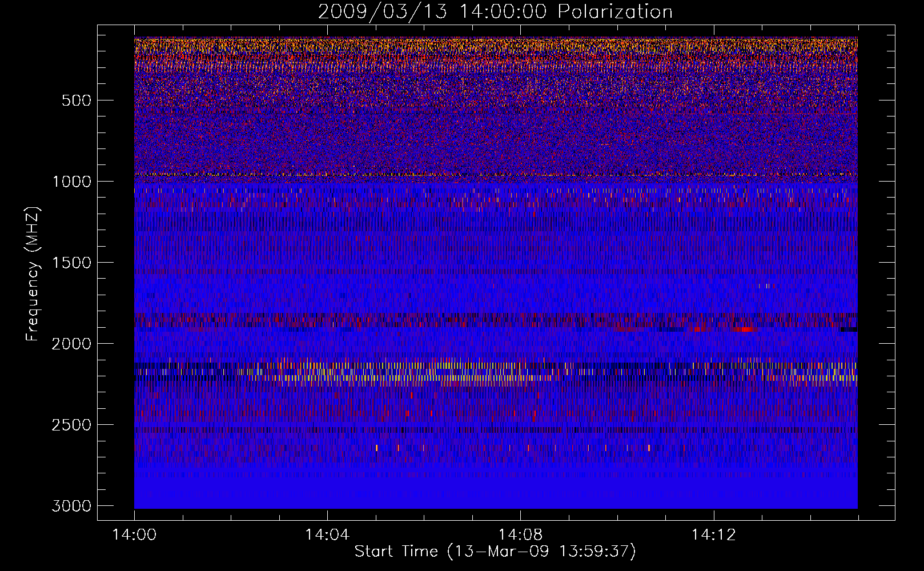Click the 2500 frequency tick label
This screenshot has width=924, height=571.
point(72,425)
